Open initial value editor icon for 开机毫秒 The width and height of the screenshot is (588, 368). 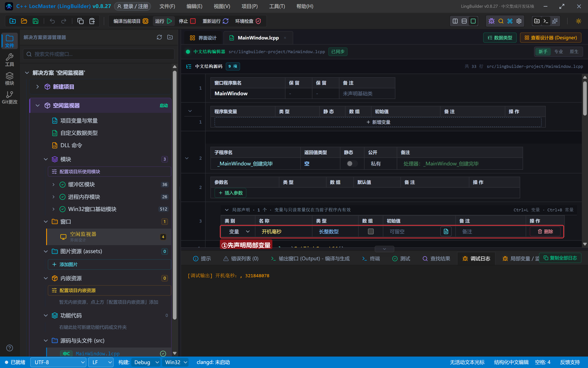click(446, 231)
